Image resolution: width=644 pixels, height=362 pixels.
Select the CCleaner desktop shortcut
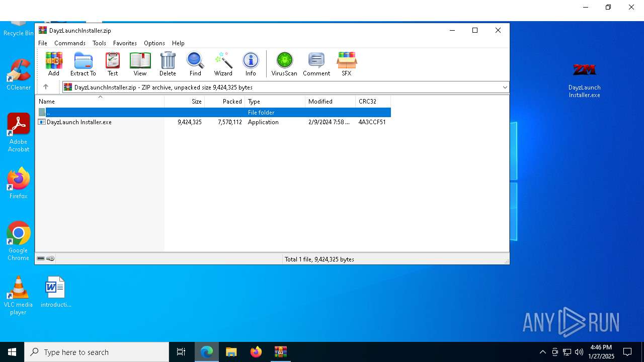click(x=19, y=74)
